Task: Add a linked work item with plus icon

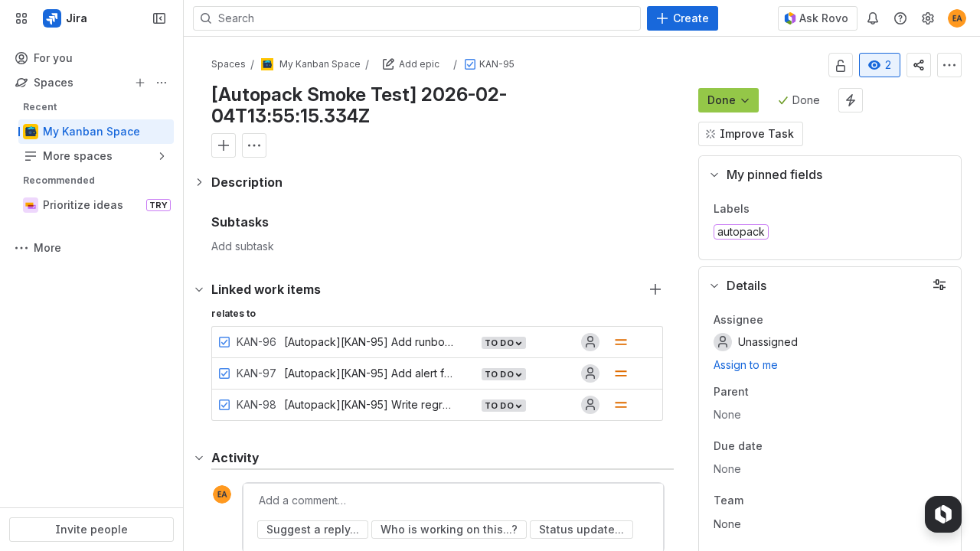Action: click(655, 289)
